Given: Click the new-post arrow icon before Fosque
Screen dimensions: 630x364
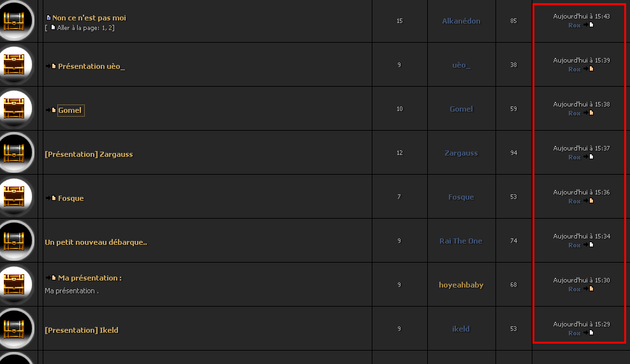Looking at the screenshot, I should pos(50,198).
